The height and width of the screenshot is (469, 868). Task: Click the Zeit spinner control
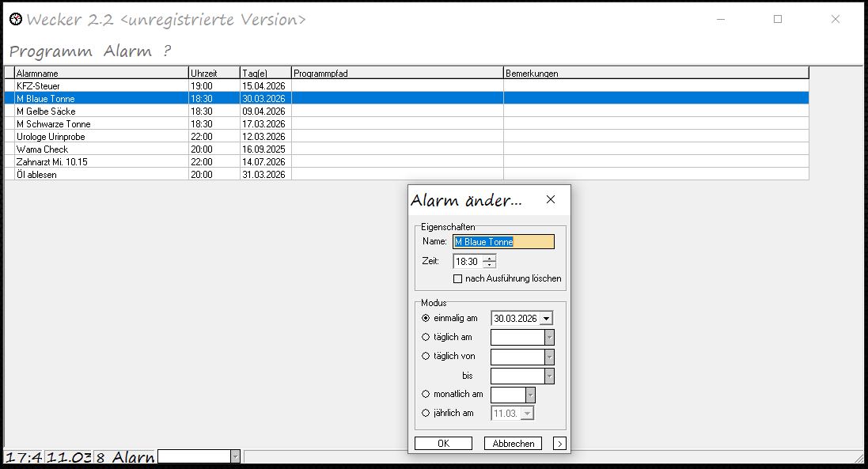point(490,261)
